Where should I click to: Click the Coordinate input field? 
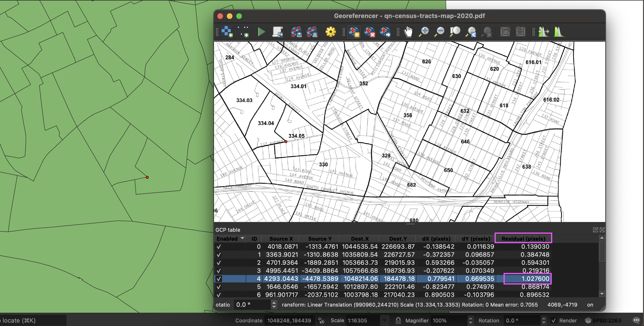(x=289, y=321)
